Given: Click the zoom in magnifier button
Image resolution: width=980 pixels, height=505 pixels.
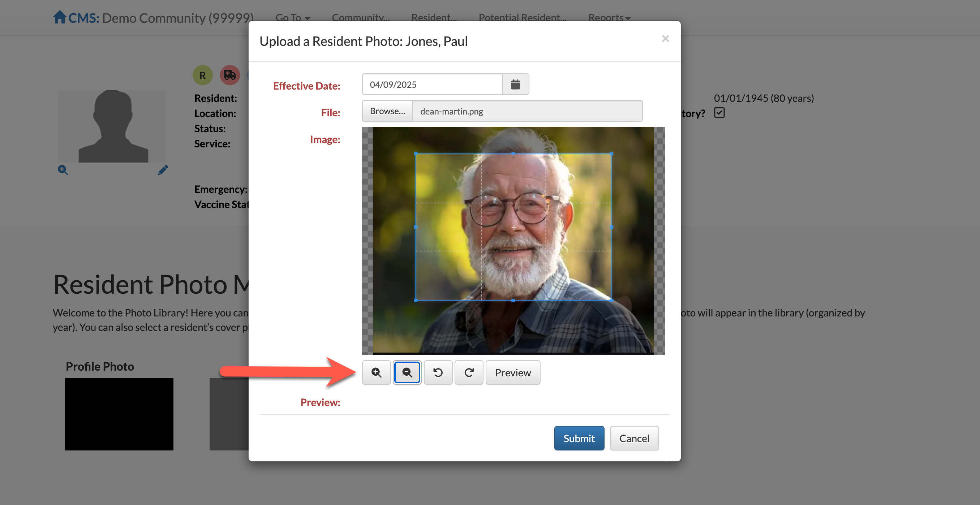Looking at the screenshot, I should point(376,372).
